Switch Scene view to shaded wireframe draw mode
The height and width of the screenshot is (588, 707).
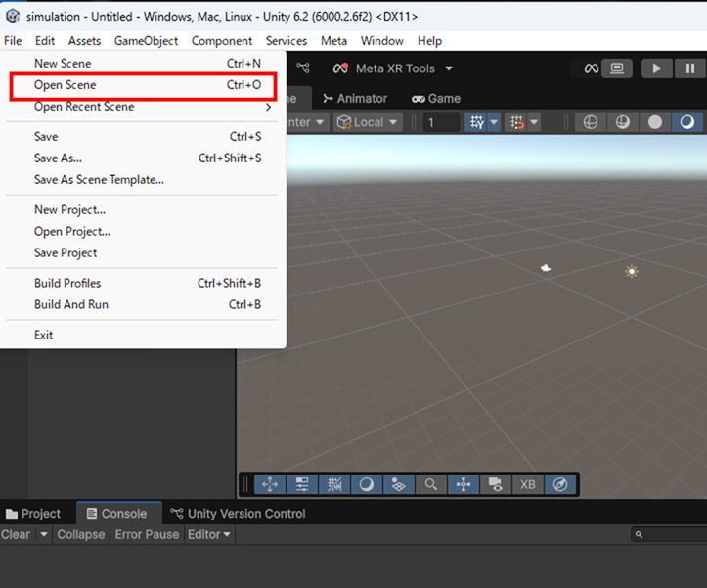pos(623,122)
